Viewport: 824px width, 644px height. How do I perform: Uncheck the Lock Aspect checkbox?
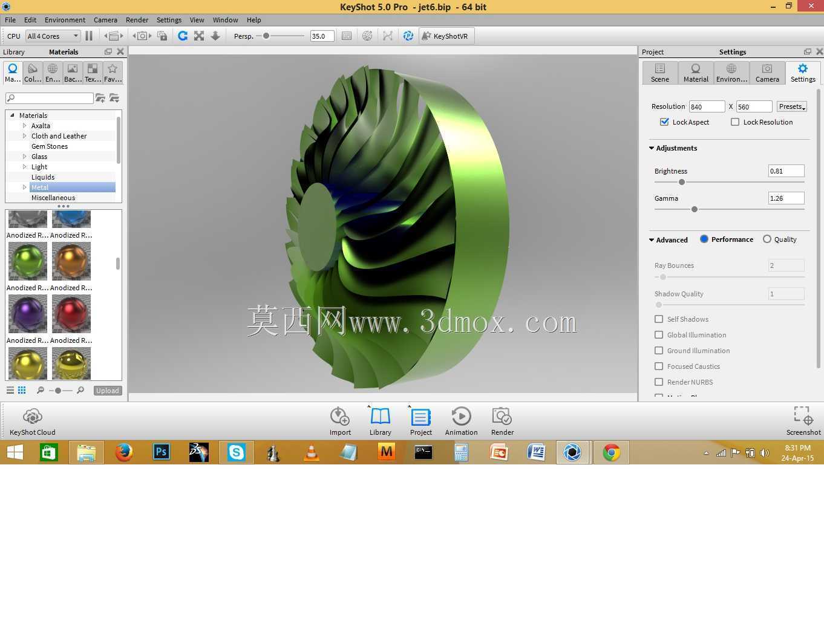coord(664,122)
